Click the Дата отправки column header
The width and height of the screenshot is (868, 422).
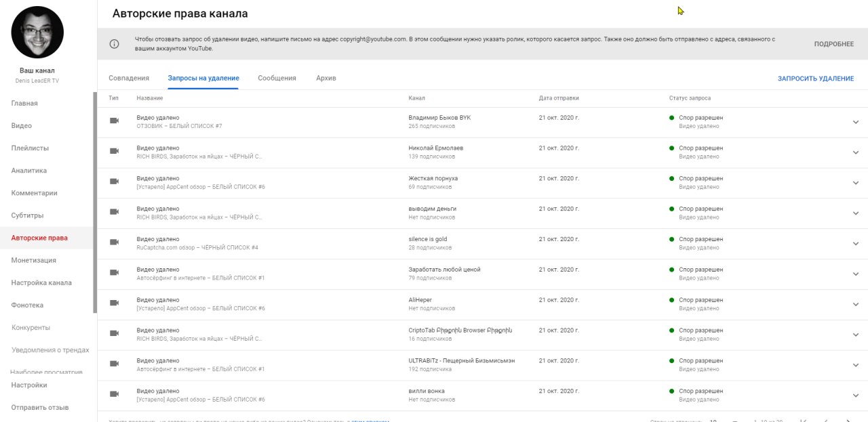[559, 98]
